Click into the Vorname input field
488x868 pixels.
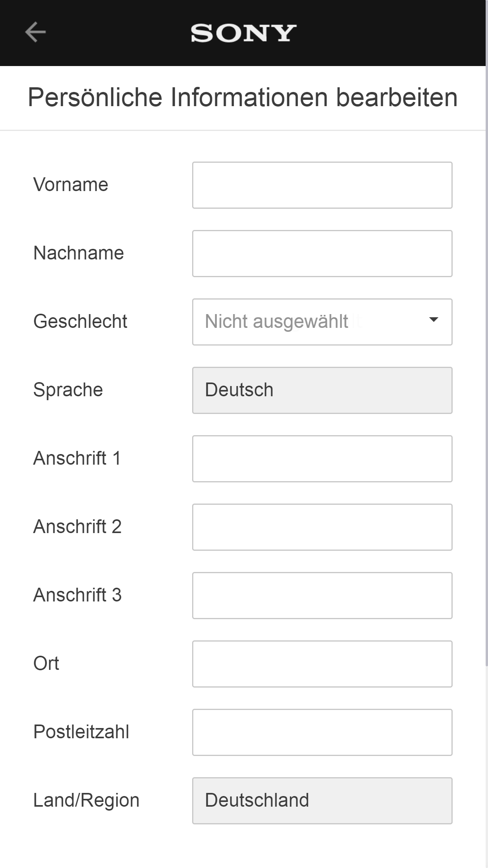pos(322,184)
